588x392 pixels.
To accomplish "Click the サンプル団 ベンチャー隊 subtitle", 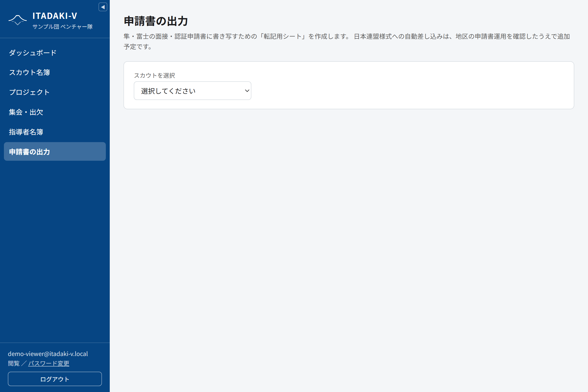I will [x=62, y=26].
